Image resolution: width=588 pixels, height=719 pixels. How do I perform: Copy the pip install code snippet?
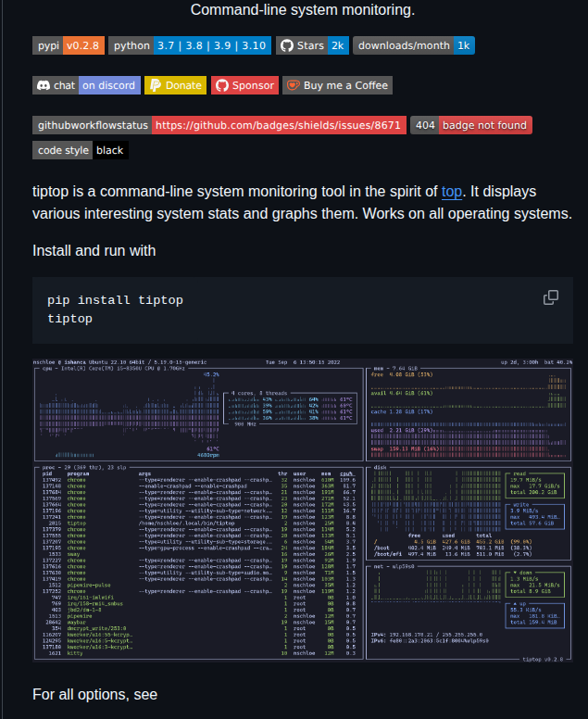click(x=551, y=297)
